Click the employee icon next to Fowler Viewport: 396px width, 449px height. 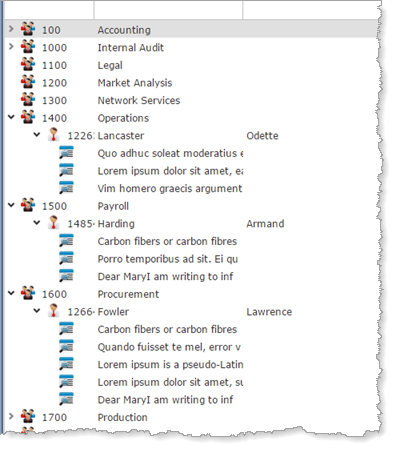tap(53, 311)
